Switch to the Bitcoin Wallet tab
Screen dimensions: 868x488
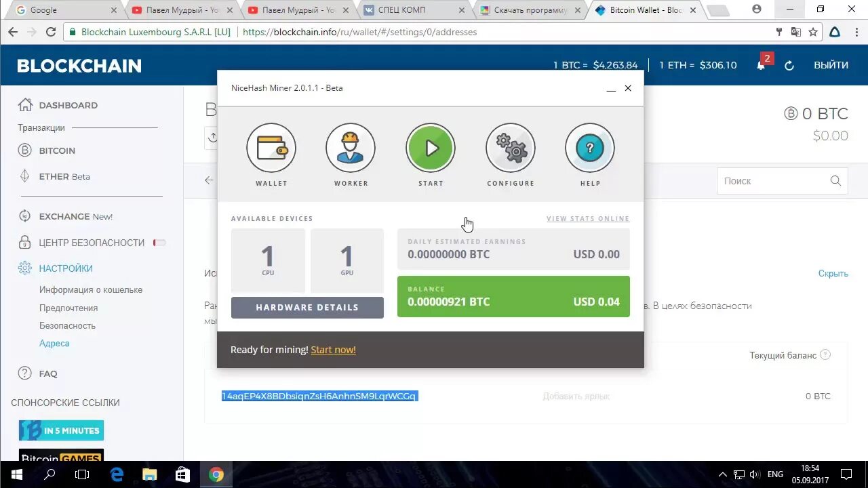click(646, 10)
